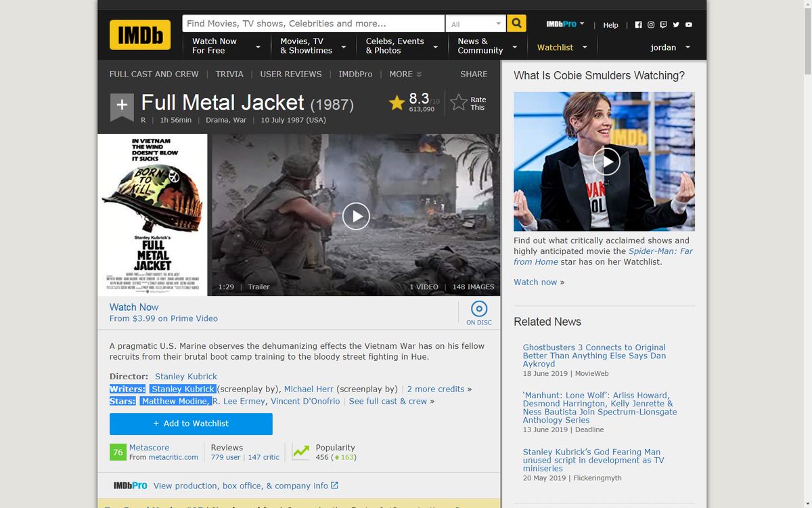Click the On Disc icon
Viewport: 812px width, 508px height.
(x=479, y=310)
